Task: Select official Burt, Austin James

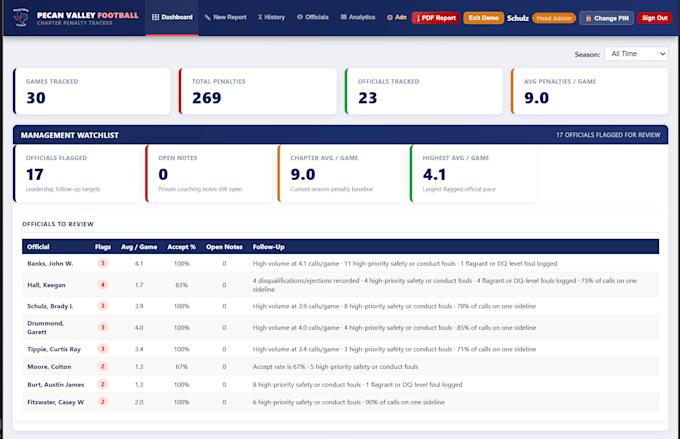Action: point(56,384)
